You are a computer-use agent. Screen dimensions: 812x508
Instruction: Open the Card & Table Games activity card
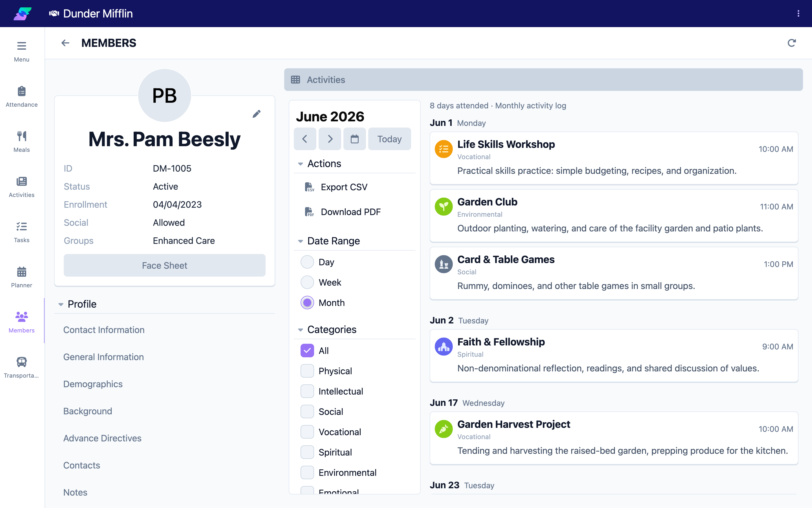614,273
